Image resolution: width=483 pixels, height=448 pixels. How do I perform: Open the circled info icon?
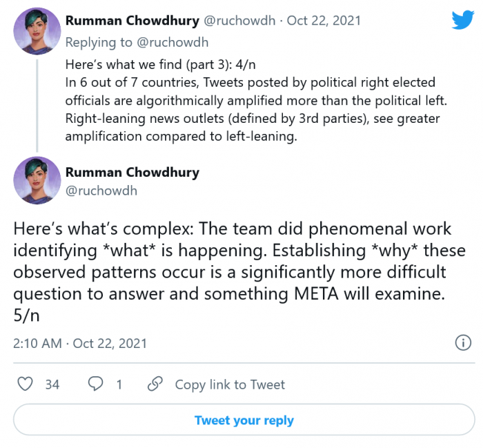click(462, 343)
